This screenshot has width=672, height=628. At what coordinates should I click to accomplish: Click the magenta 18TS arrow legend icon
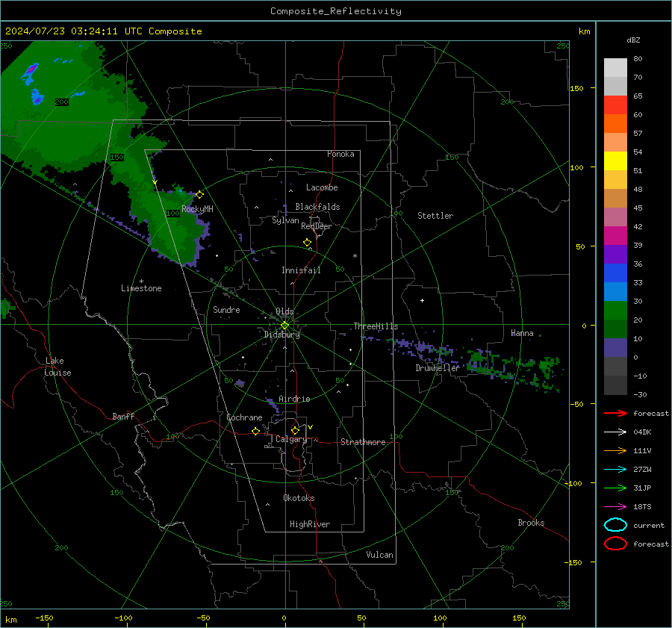pyautogui.click(x=615, y=507)
